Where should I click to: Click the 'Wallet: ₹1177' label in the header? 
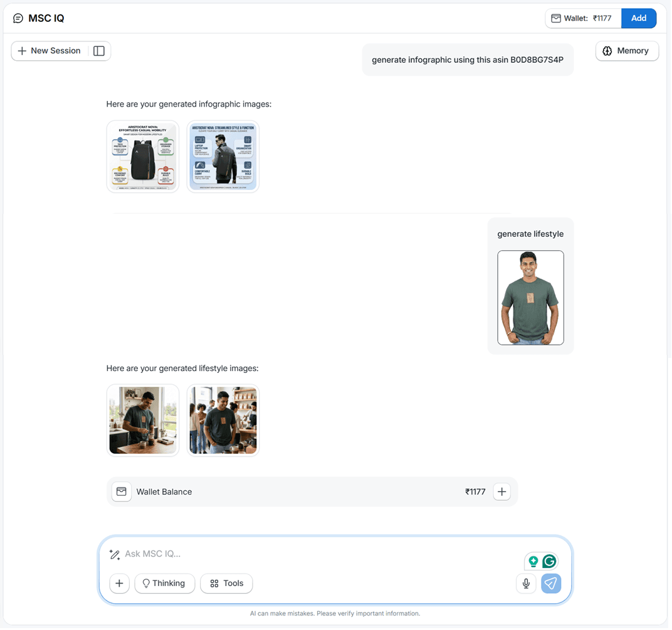coord(587,18)
